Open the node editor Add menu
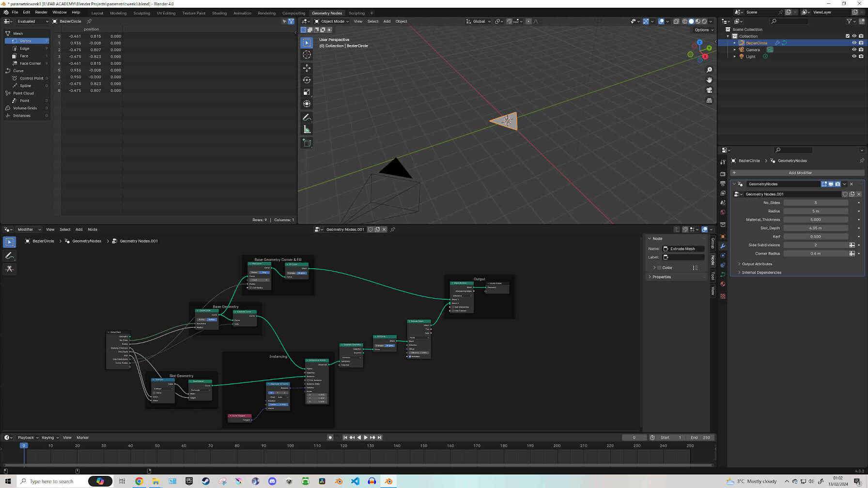The height and width of the screenshot is (488, 868). (x=78, y=229)
